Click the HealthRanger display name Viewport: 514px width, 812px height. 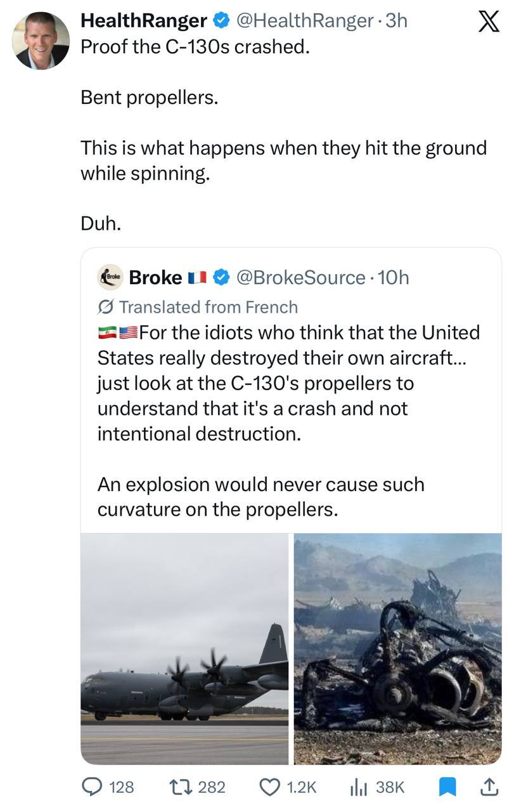coord(144,21)
